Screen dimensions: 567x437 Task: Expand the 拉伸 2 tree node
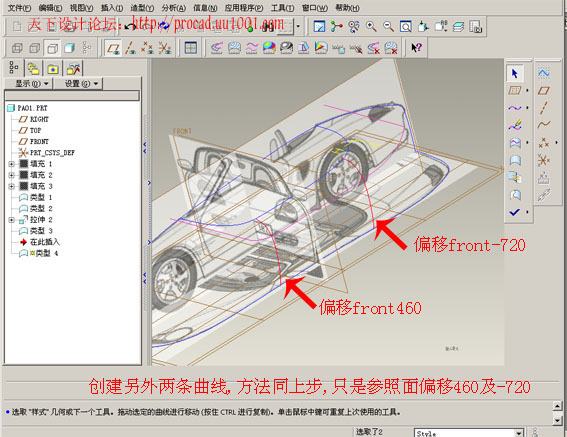[12, 220]
